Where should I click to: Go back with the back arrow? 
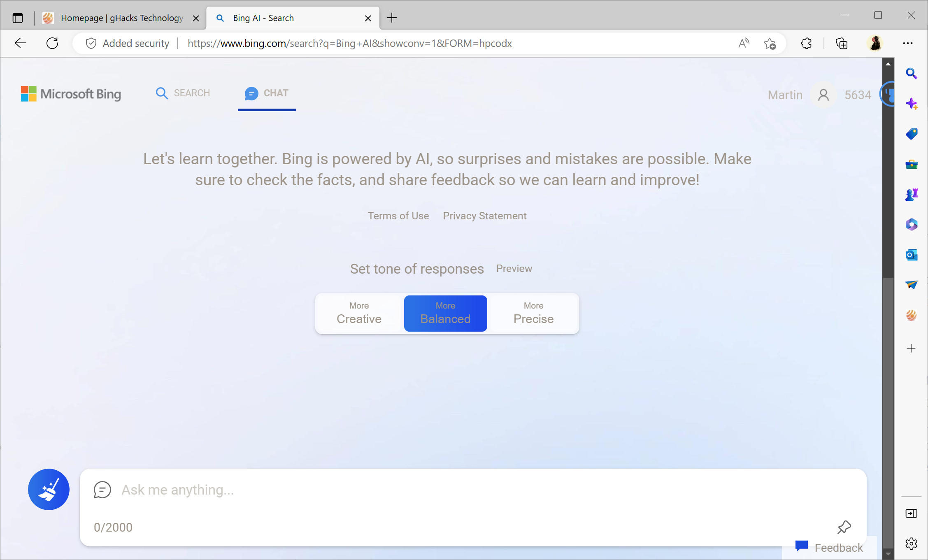(20, 43)
